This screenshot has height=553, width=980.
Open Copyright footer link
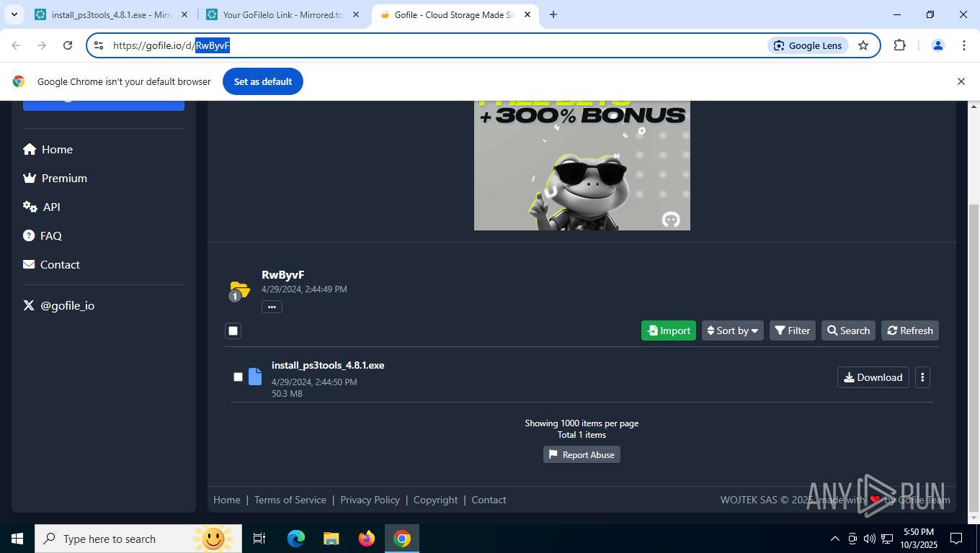(435, 500)
